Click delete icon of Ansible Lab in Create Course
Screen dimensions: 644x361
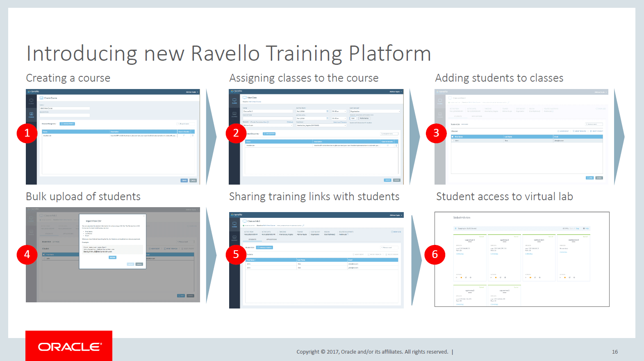coord(193,135)
